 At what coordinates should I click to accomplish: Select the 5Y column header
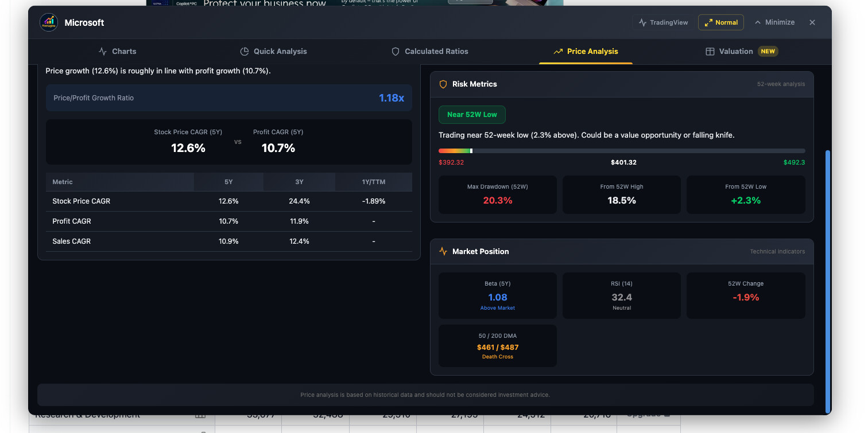tap(228, 182)
